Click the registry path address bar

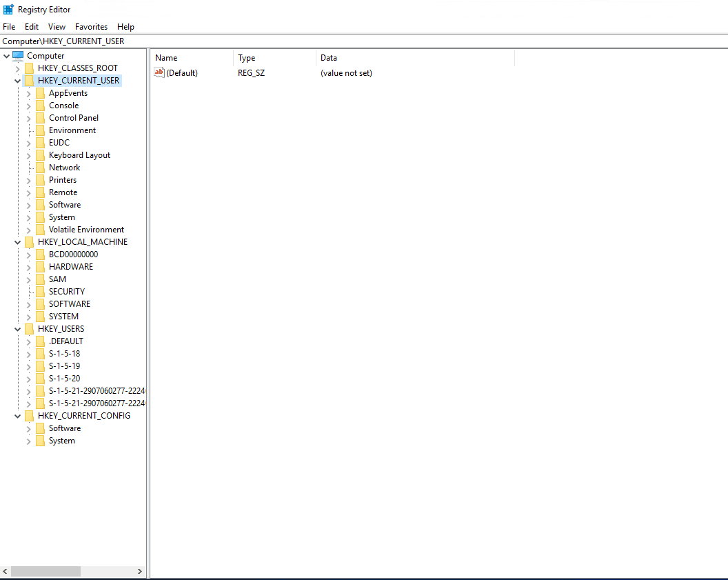tap(345, 41)
